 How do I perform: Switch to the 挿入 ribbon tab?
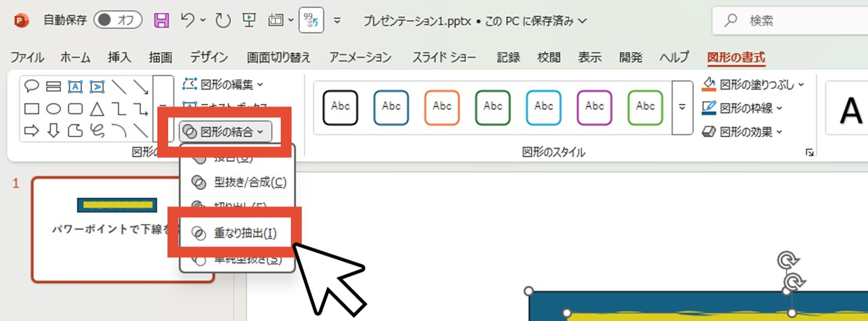pos(119,57)
